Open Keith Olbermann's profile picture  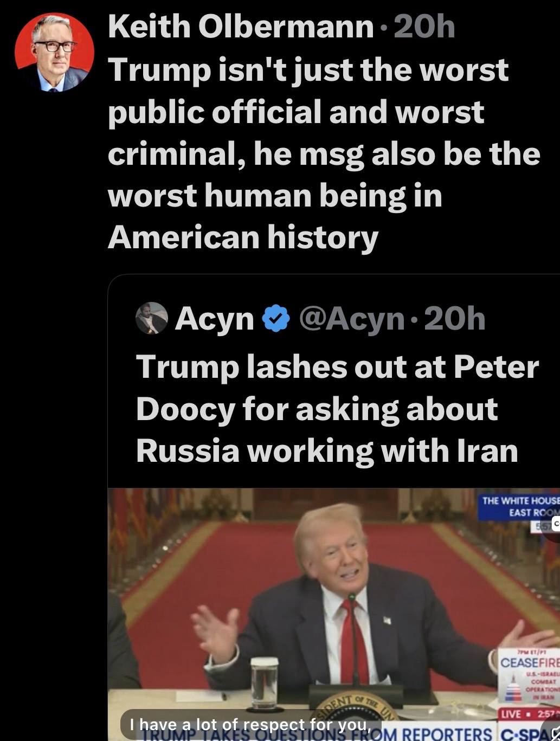(x=54, y=53)
